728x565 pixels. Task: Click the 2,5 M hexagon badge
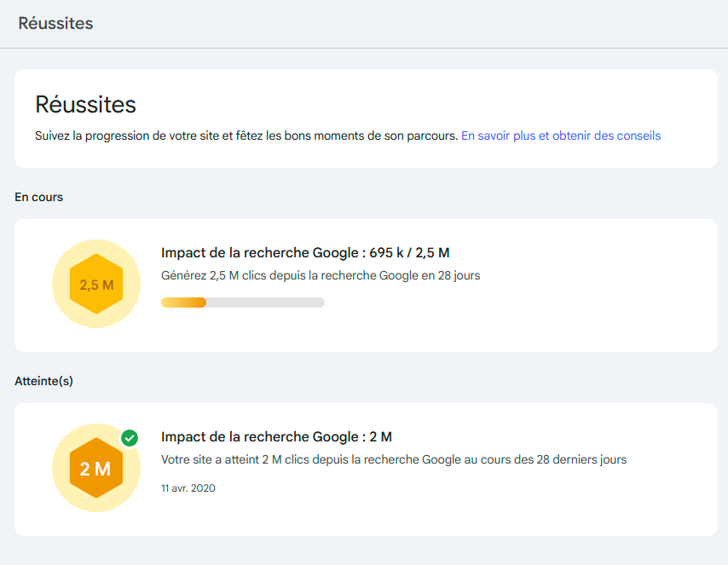click(96, 285)
